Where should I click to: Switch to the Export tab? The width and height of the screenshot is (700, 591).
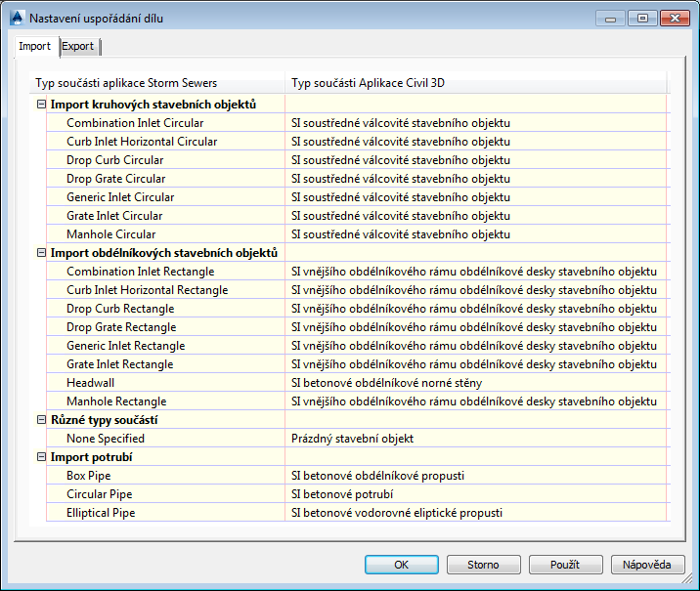point(77,46)
